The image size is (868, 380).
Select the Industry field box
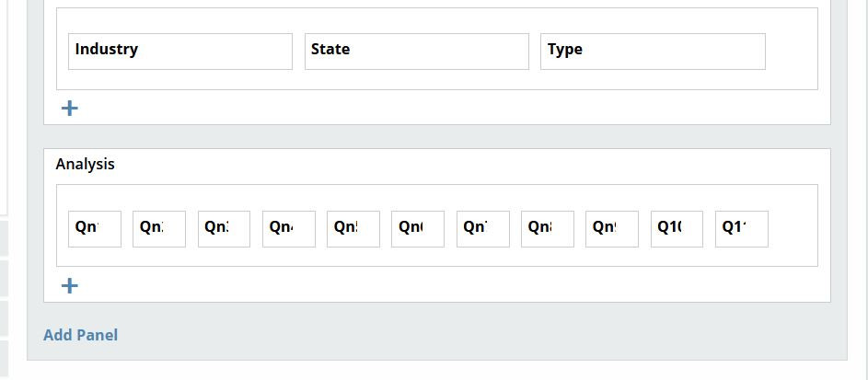pyautogui.click(x=180, y=52)
